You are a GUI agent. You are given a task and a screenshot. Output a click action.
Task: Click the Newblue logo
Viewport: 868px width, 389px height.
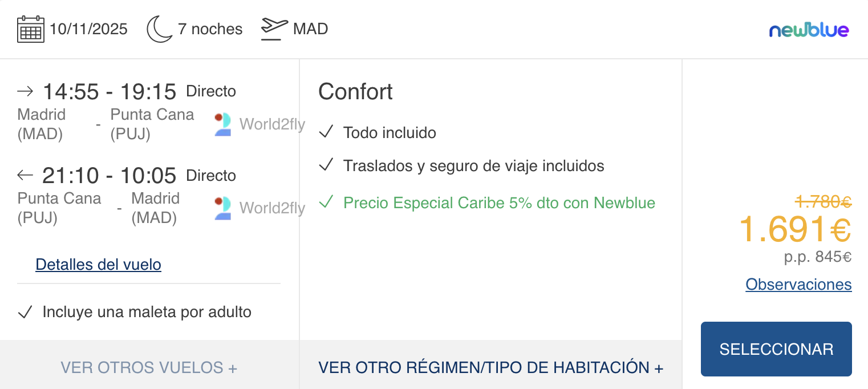[x=809, y=30]
